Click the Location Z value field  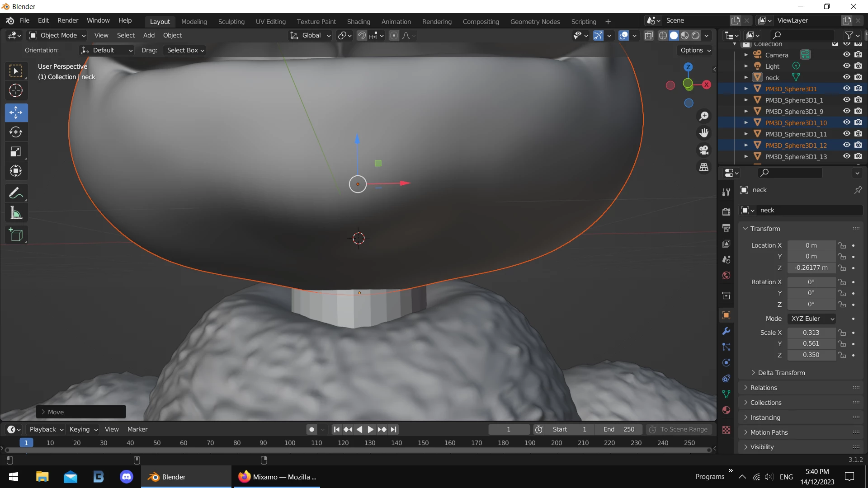coord(811,267)
